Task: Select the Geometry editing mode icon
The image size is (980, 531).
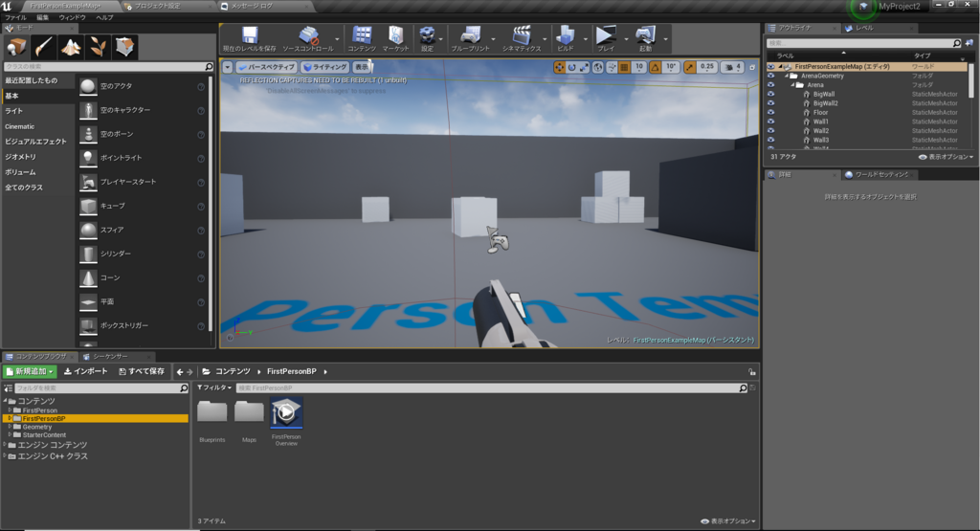Action: click(x=124, y=47)
